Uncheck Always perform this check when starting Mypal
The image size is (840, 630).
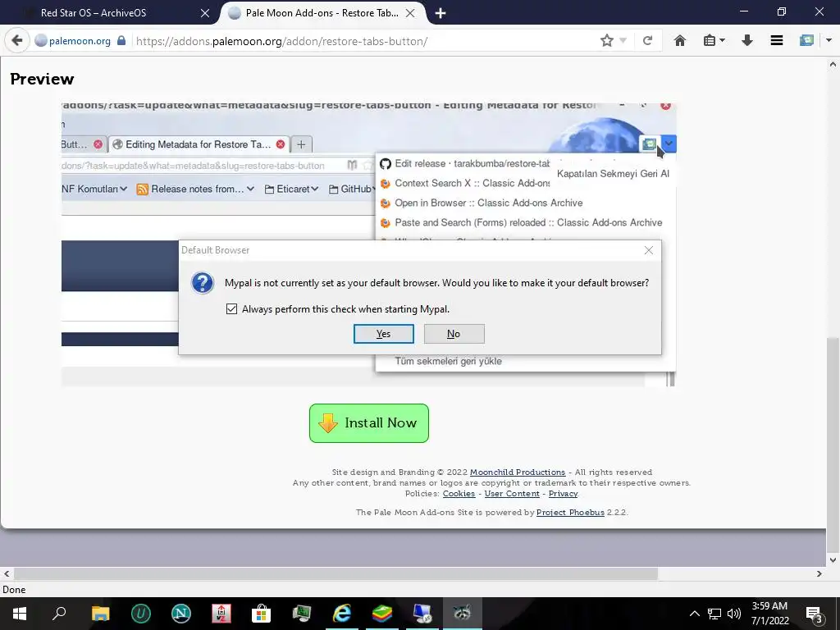tap(231, 309)
